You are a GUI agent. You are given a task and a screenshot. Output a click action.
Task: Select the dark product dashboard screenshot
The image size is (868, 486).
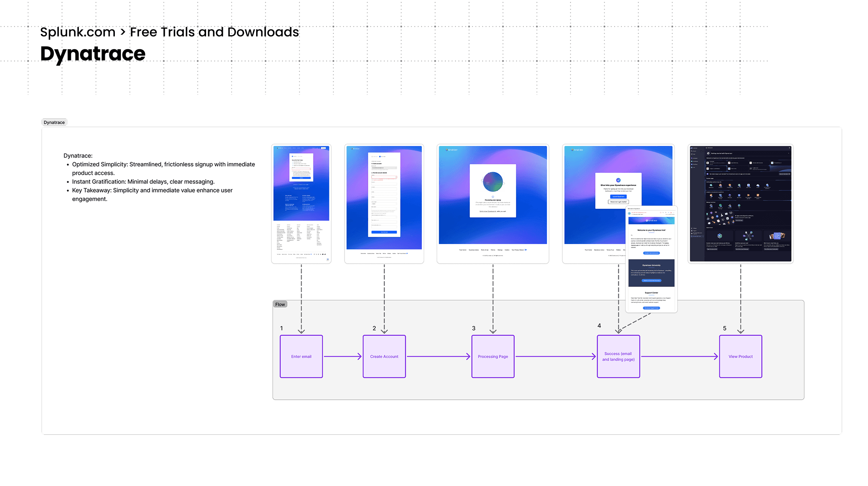tap(740, 203)
